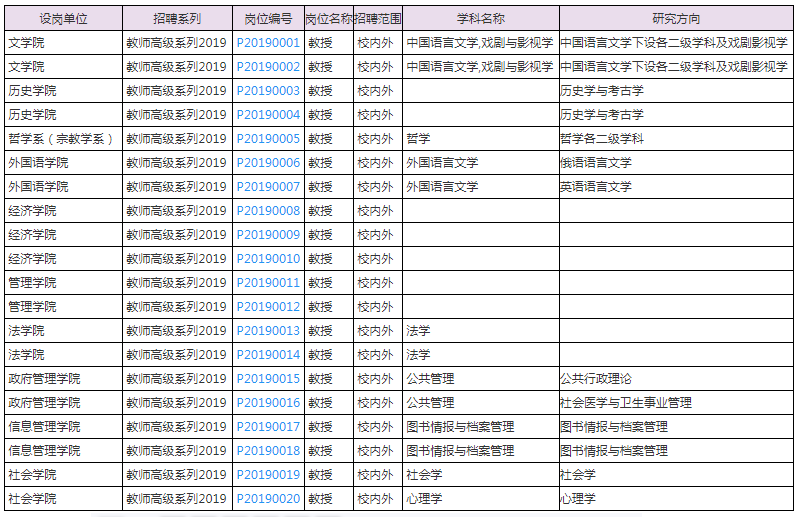The height and width of the screenshot is (517, 800).
Task: Click the 设岗单位 column header
Action: [x=63, y=19]
